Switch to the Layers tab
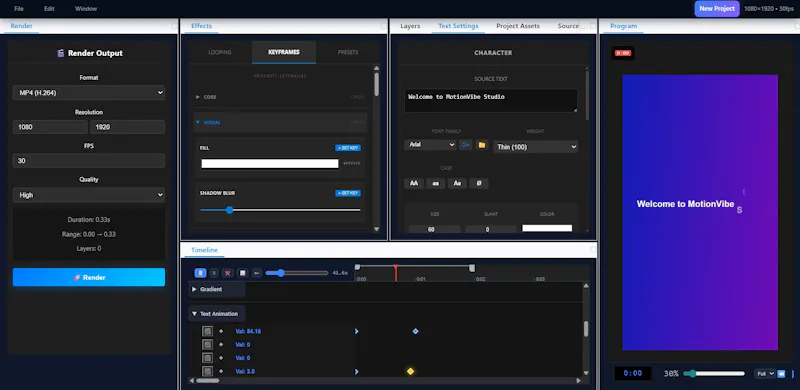Image resolution: width=800 pixels, height=390 pixels. [410, 26]
